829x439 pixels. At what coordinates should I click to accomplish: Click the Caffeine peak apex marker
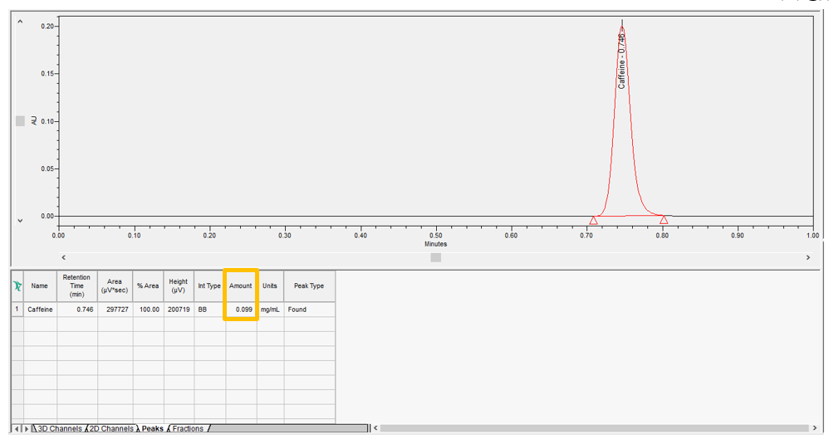pyautogui.click(x=622, y=27)
